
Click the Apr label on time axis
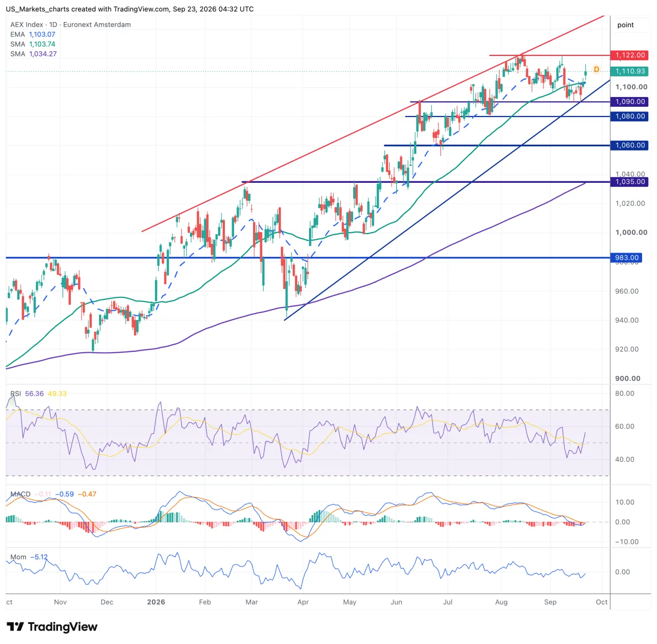303,602
